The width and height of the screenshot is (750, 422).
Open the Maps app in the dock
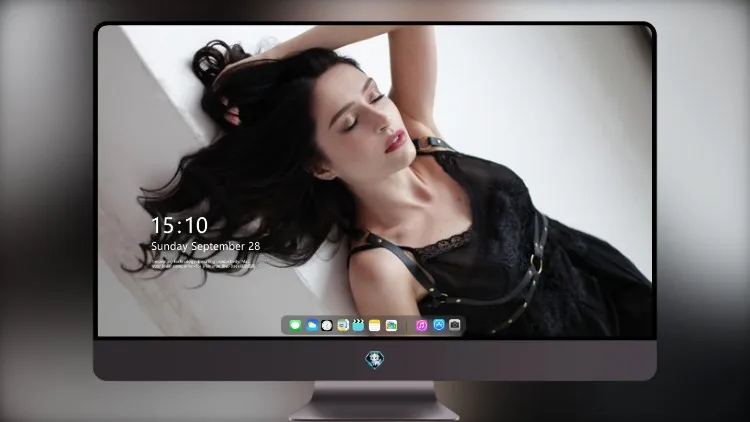pyautogui.click(x=342, y=326)
